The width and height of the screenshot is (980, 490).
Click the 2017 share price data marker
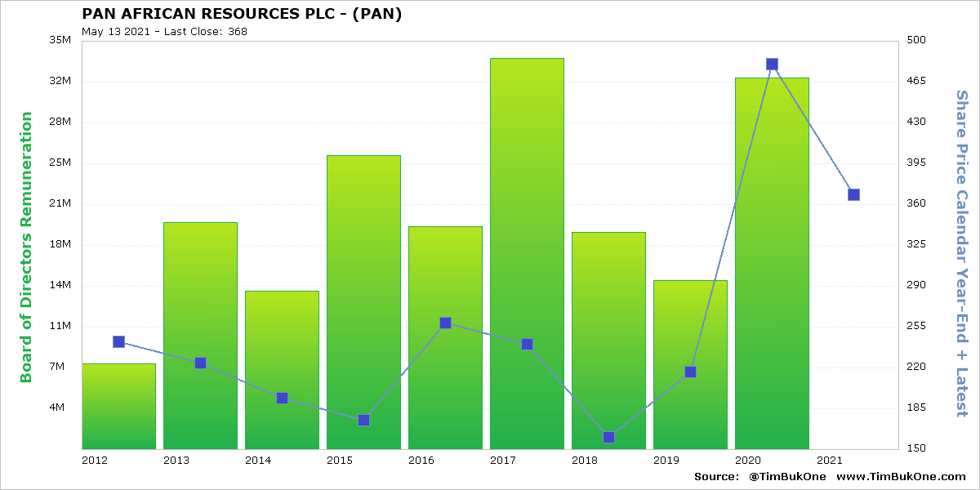tap(527, 344)
